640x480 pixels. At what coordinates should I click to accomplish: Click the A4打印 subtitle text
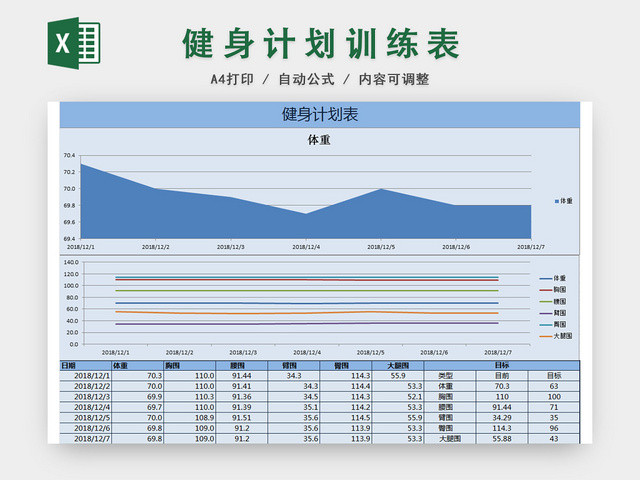pos(232,79)
